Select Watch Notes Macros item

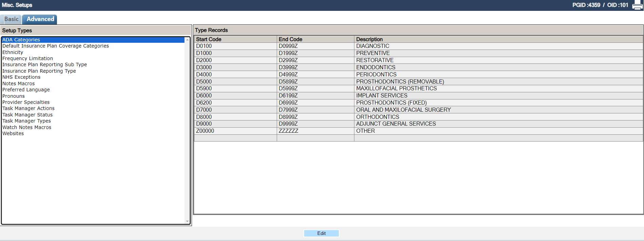coord(27,127)
